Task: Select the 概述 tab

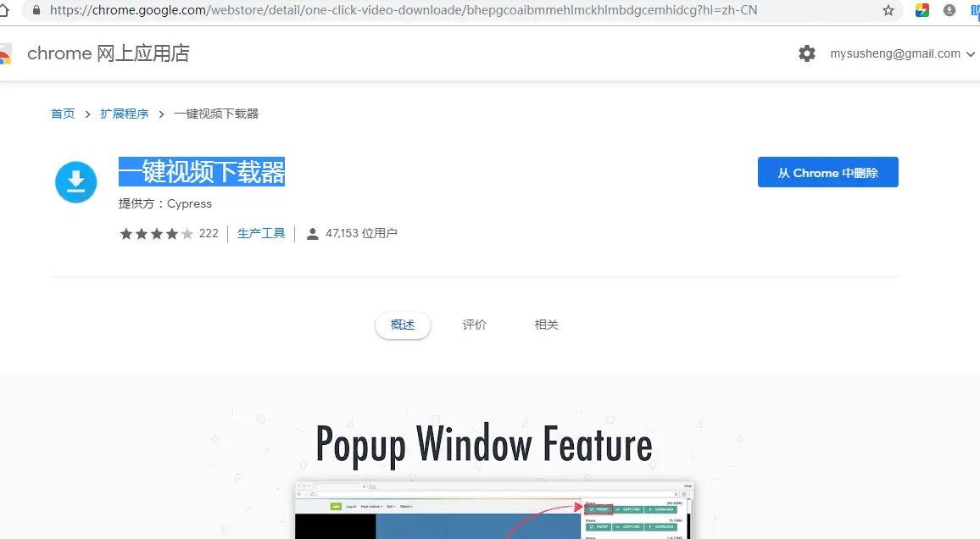Action: pyautogui.click(x=403, y=325)
